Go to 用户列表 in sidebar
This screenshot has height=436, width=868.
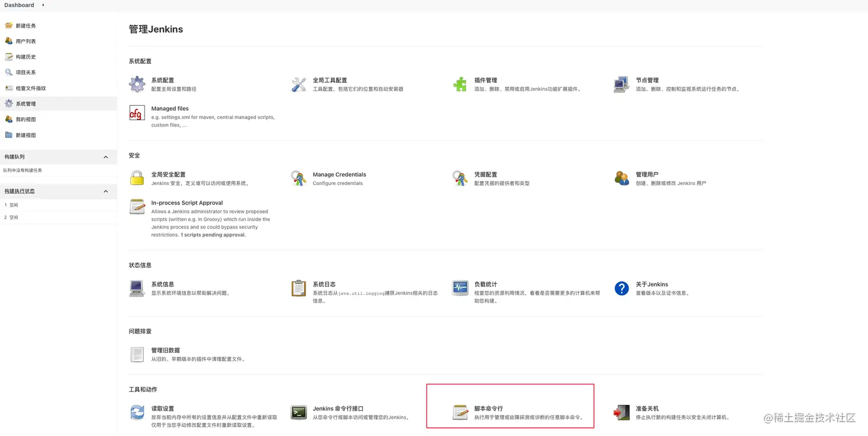tap(26, 41)
